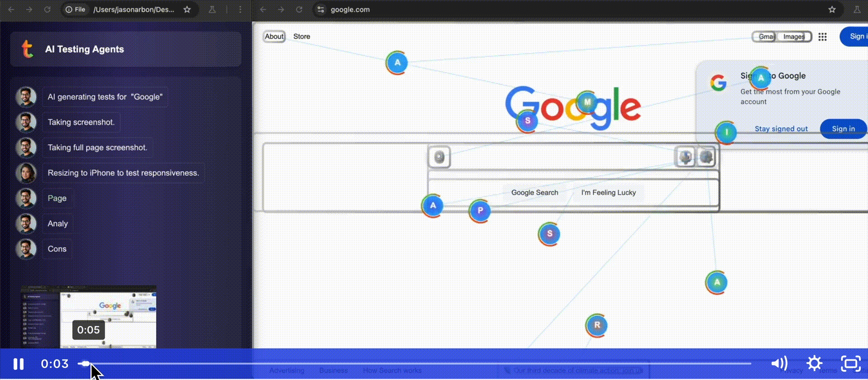This screenshot has width=868, height=380.
Task: Click the 0:05 preview thumbnail
Action: point(89,317)
